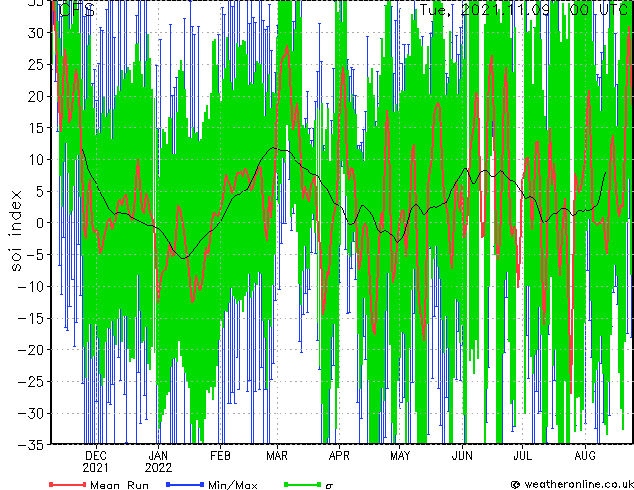Click the 'JUN' x-axis label
The image size is (634, 490).
462,456
